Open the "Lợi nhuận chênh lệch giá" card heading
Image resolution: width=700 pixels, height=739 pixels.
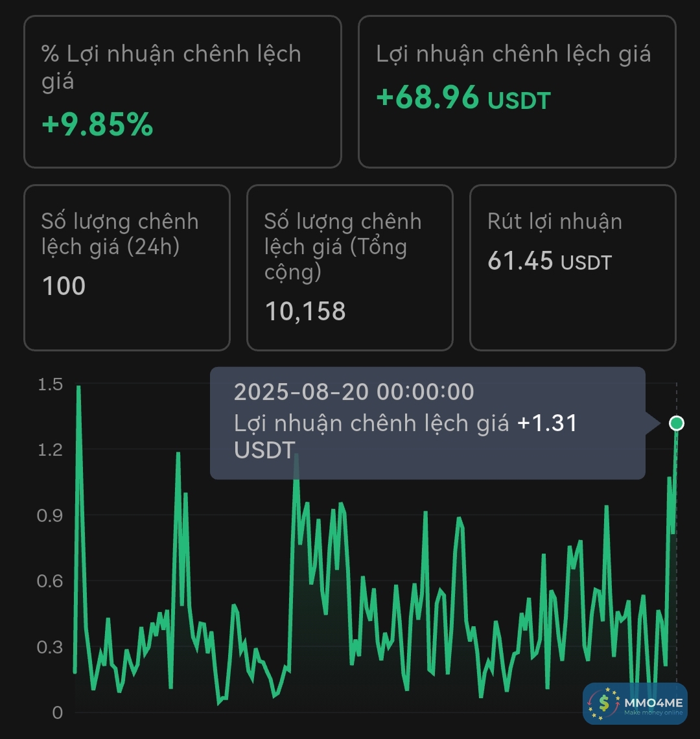pyautogui.click(x=513, y=54)
